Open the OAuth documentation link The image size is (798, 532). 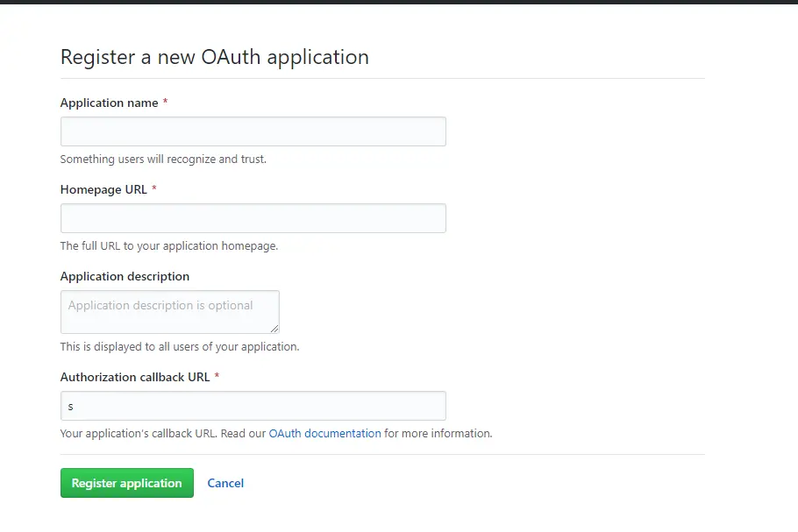[x=324, y=433]
